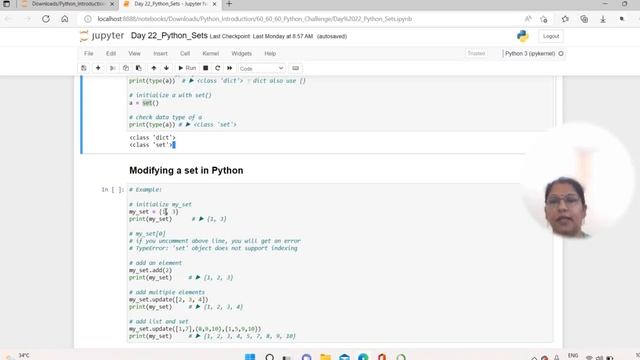Click the a = set() code line
640x360 pixels.
pos(144,103)
